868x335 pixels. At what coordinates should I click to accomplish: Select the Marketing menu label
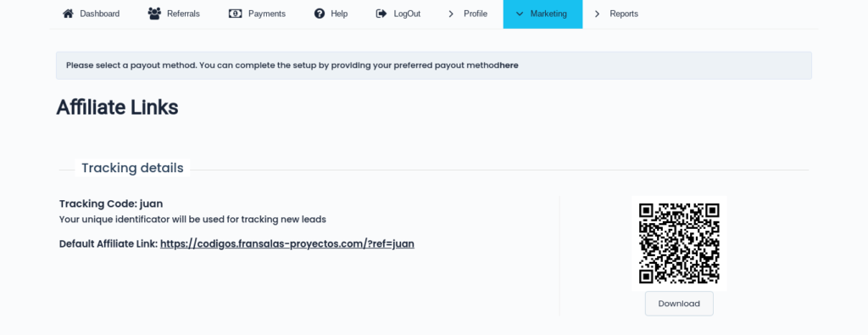[548, 14]
